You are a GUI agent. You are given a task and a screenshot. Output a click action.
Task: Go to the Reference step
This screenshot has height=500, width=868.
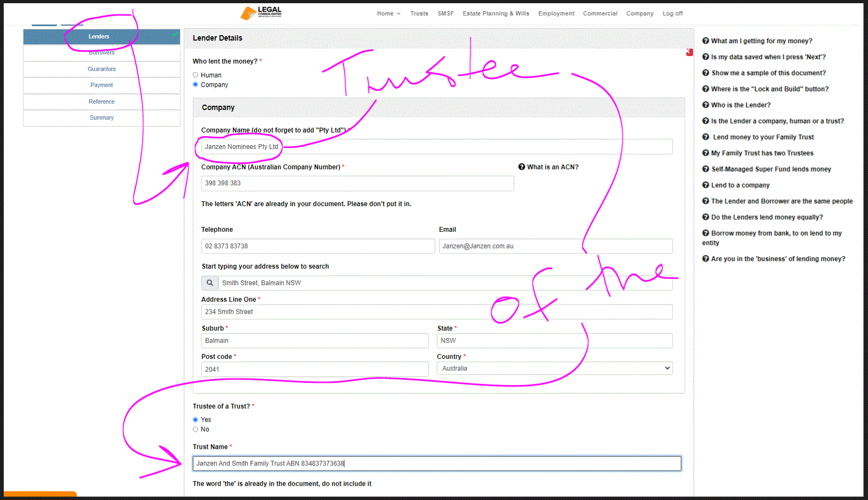click(101, 102)
